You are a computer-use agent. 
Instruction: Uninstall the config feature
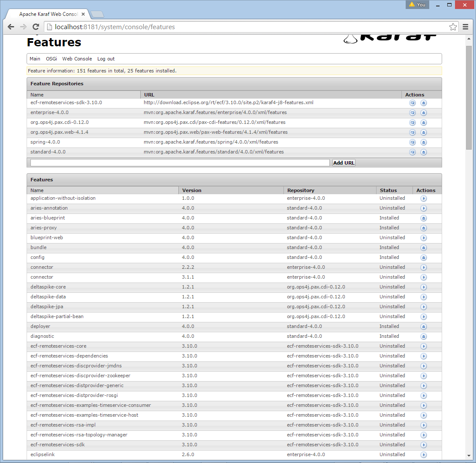(x=424, y=258)
